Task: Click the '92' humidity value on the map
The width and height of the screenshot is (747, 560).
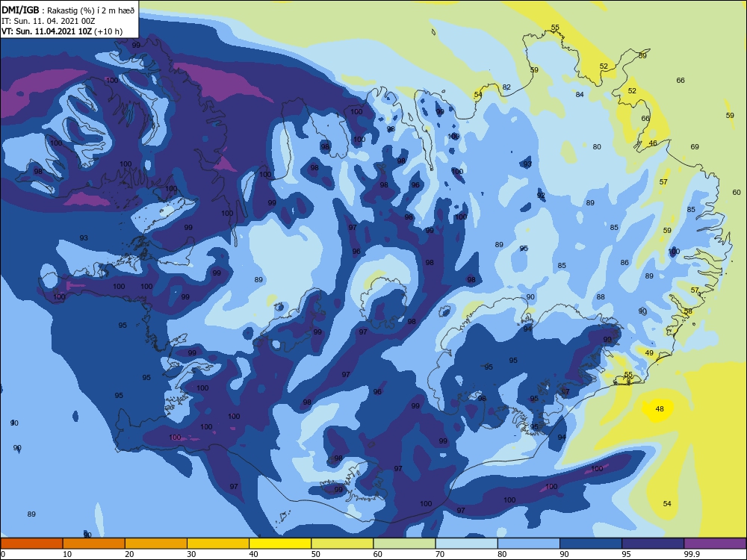Action: tap(541, 195)
